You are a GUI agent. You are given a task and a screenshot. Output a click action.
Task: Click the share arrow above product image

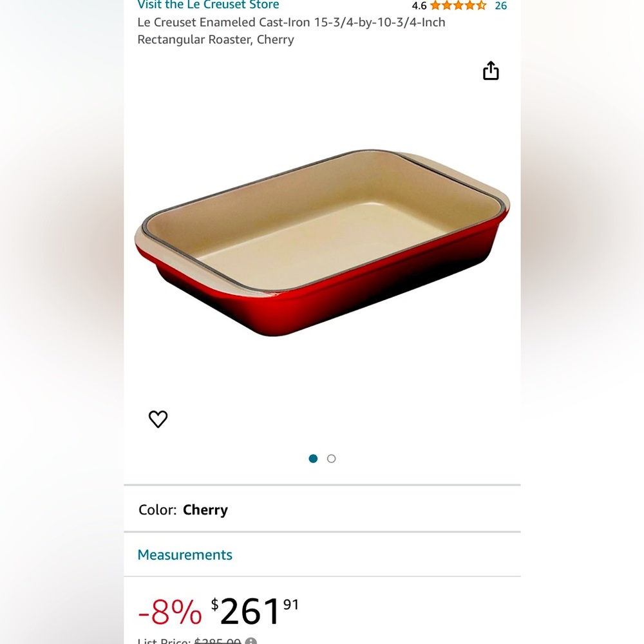pos(491,70)
